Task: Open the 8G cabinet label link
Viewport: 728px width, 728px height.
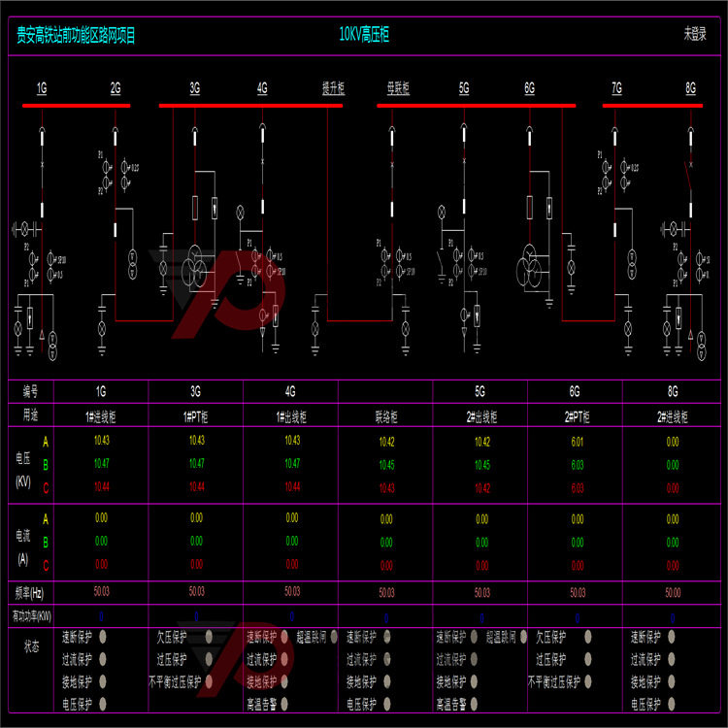Action: point(690,88)
